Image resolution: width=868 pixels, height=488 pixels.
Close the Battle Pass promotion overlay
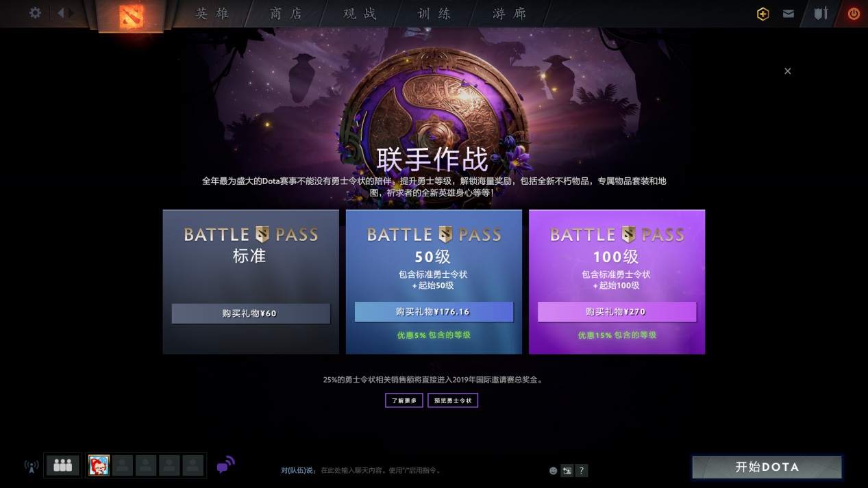click(x=788, y=71)
